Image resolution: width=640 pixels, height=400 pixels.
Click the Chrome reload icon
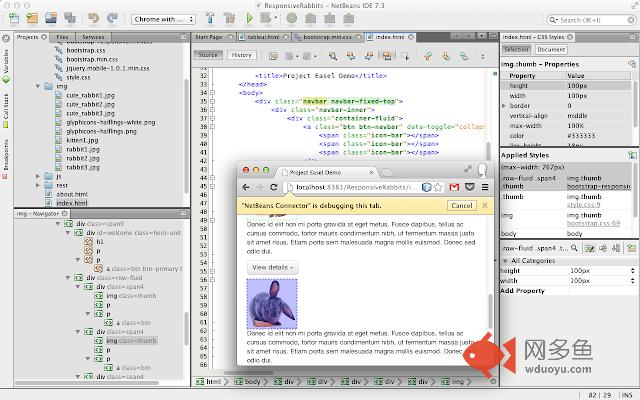coord(274,187)
